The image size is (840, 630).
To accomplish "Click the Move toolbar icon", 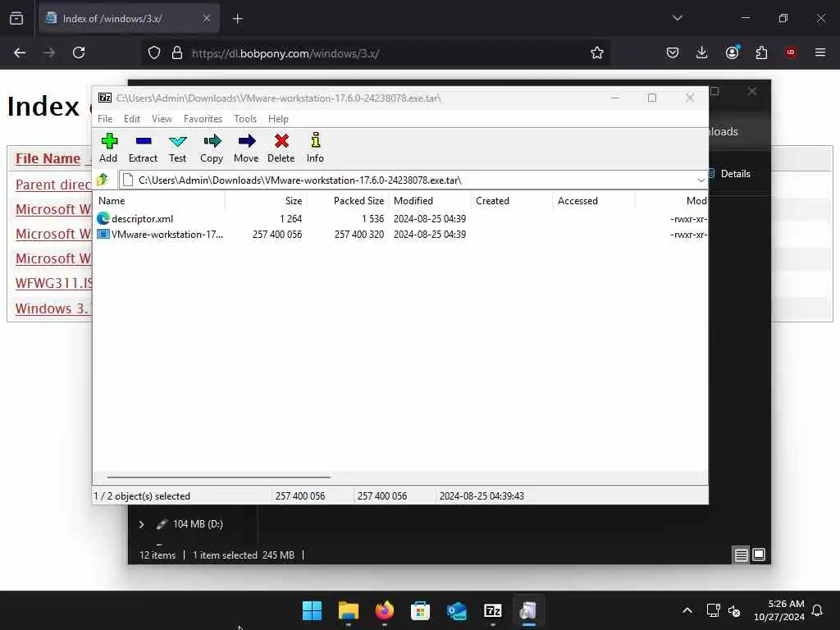I will [246, 148].
